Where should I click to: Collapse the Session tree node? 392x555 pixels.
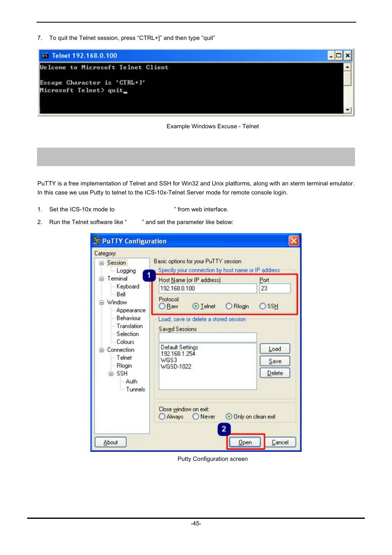click(x=101, y=263)
